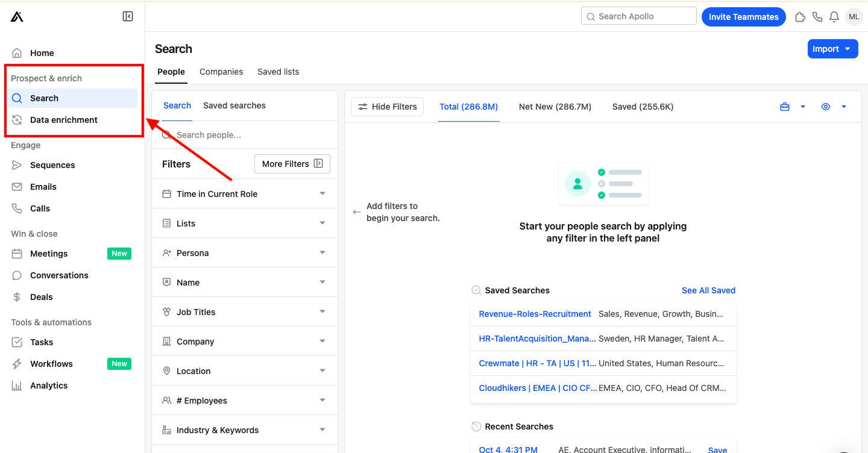Expand the Job Titles filter
The height and width of the screenshot is (453, 868).
coord(245,312)
